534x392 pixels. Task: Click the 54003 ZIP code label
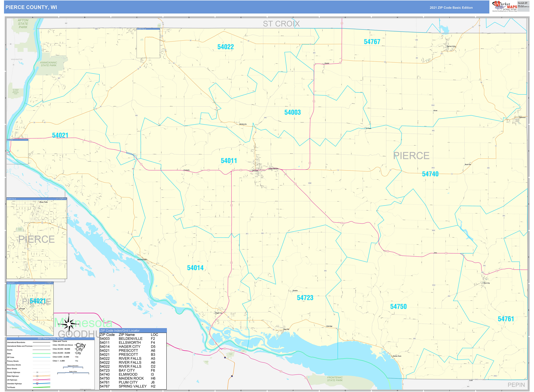292,112
